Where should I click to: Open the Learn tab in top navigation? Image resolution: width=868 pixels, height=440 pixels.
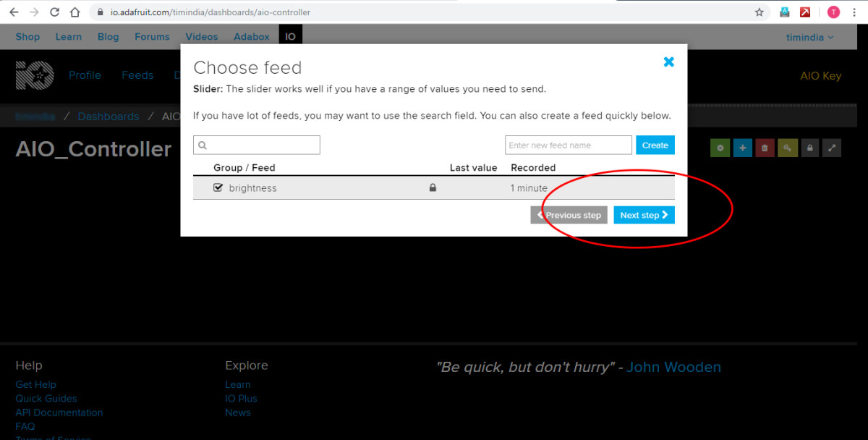(x=69, y=37)
